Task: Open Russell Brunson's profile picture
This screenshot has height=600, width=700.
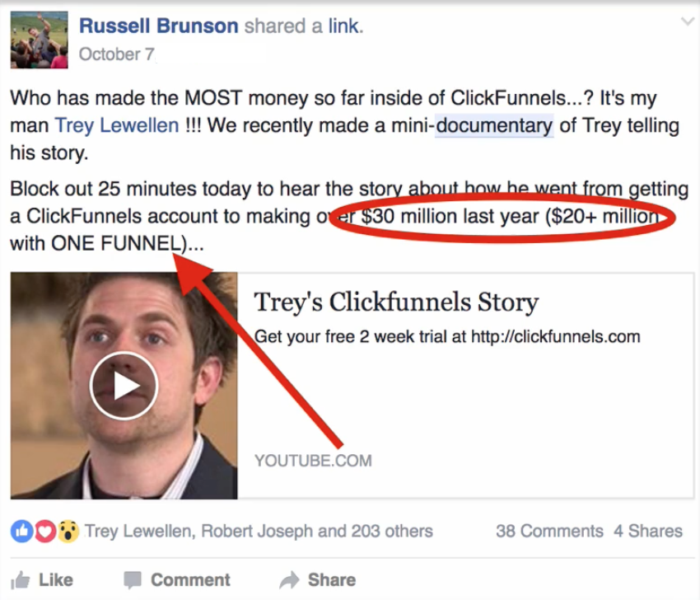Action: (40, 40)
